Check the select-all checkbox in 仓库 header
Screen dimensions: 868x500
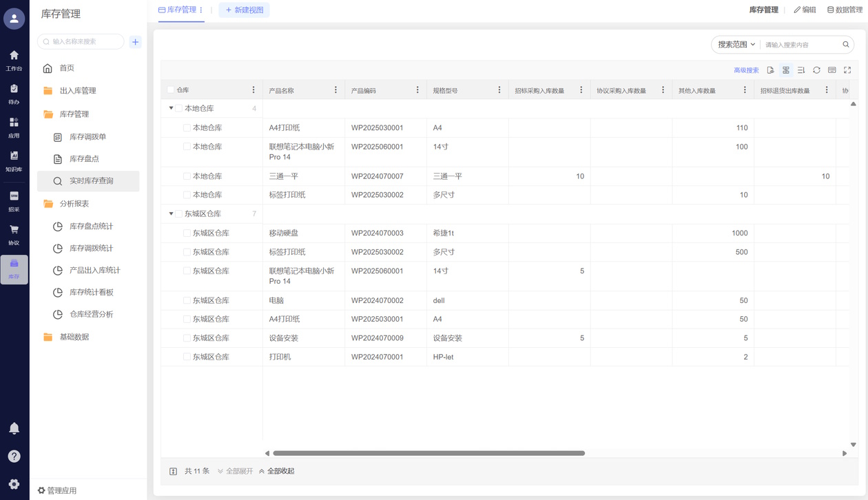(x=171, y=90)
